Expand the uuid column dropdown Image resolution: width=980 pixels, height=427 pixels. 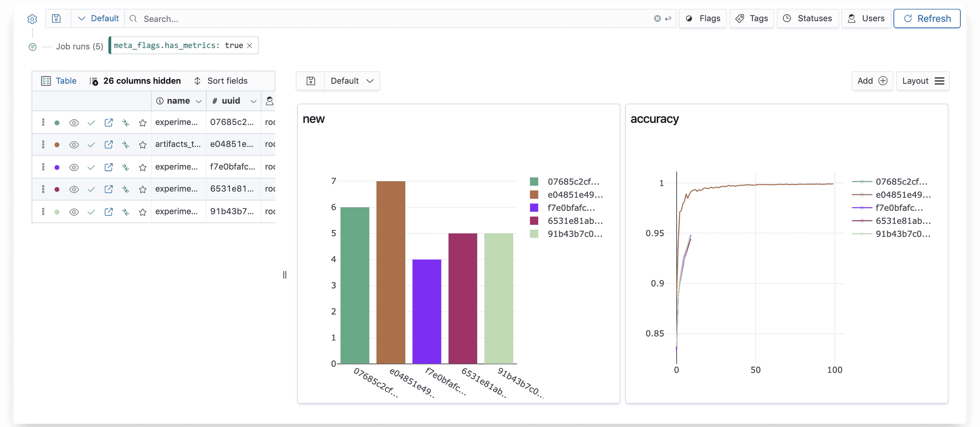(254, 101)
